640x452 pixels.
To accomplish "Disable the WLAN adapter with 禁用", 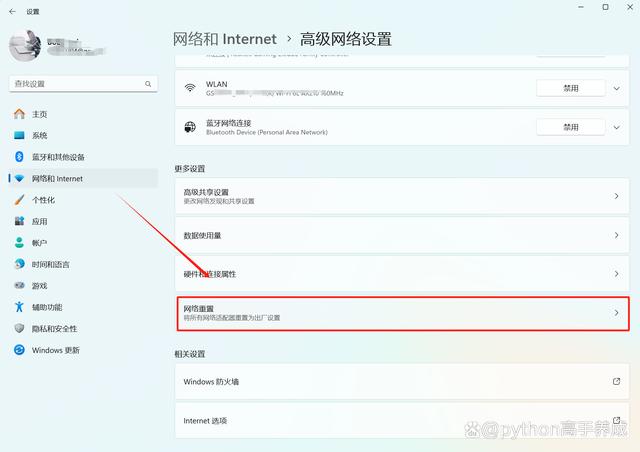I will 571,88.
